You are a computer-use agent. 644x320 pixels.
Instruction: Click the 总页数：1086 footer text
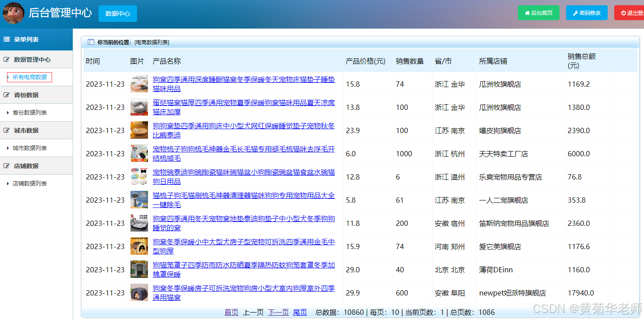coord(473,312)
